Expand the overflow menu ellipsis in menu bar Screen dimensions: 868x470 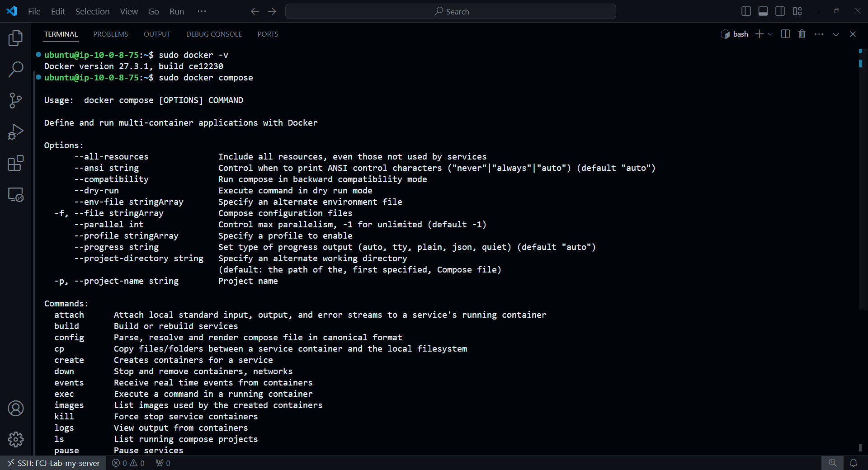click(202, 11)
